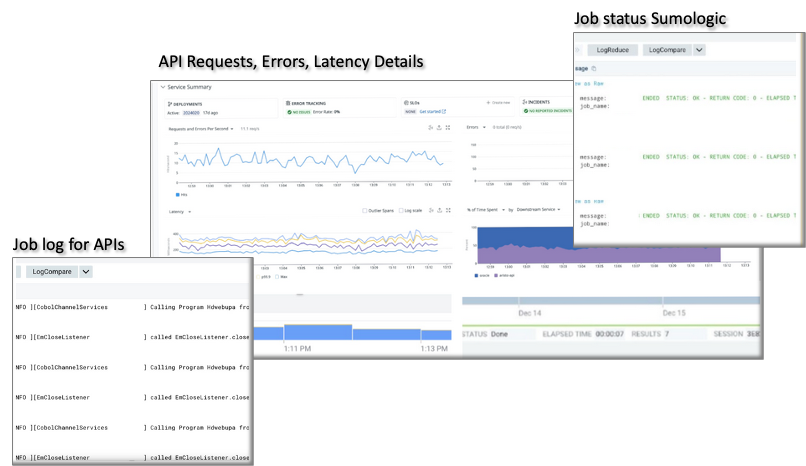806x466 pixels.
Task: Click the copy icon beside message header
Action: [594, 68]
